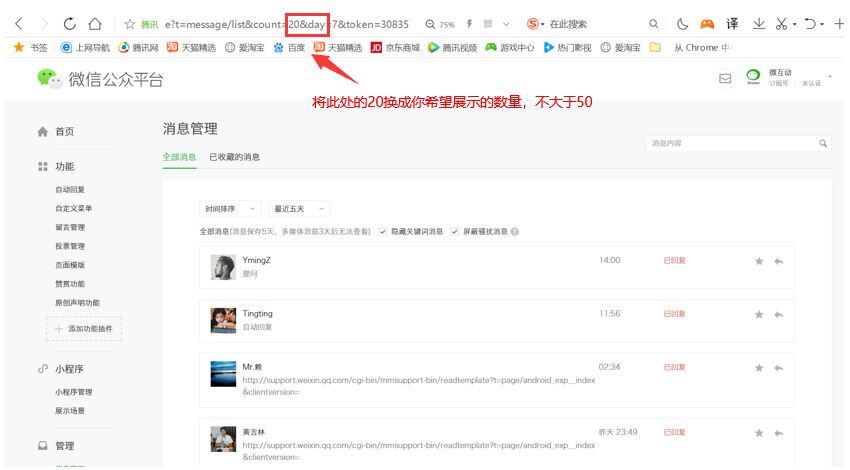850x470 pixels.
Task: Click the 微互动 account avatar
Action: (x=753, y=77)
